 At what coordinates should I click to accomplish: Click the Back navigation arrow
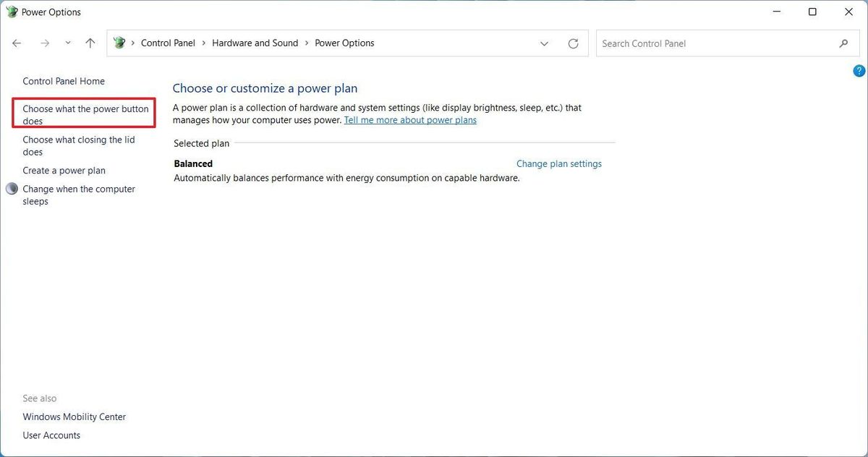tap(16, 43)
